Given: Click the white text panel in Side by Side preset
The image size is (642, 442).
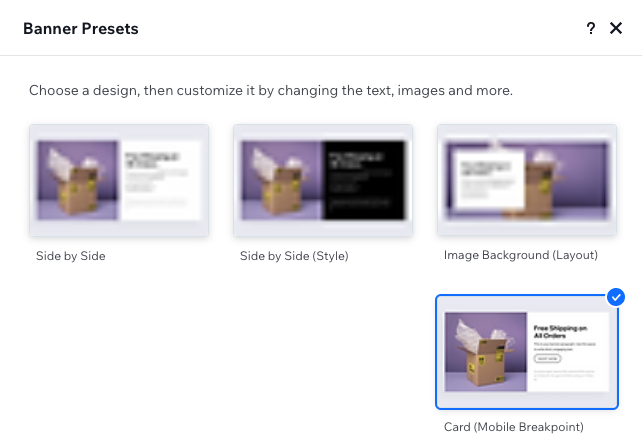Looking at the screenshot, I should click(160, 180).
